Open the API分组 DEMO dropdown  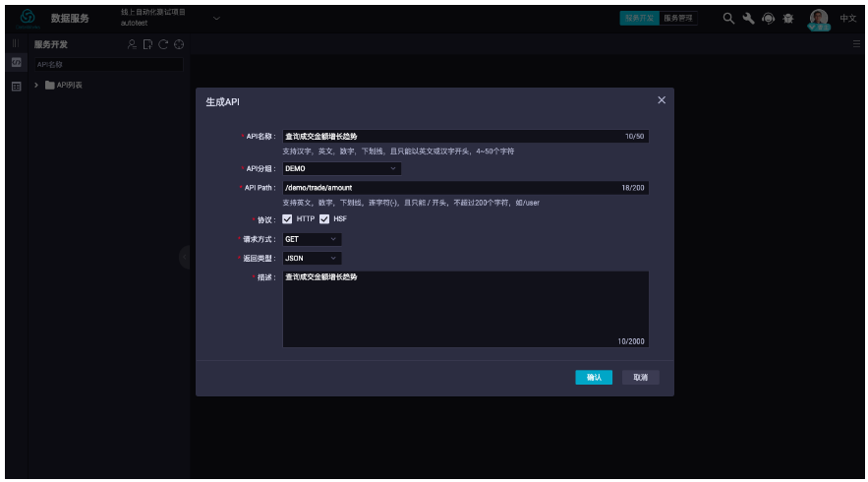pyautogui.click(x=341, y=168)
